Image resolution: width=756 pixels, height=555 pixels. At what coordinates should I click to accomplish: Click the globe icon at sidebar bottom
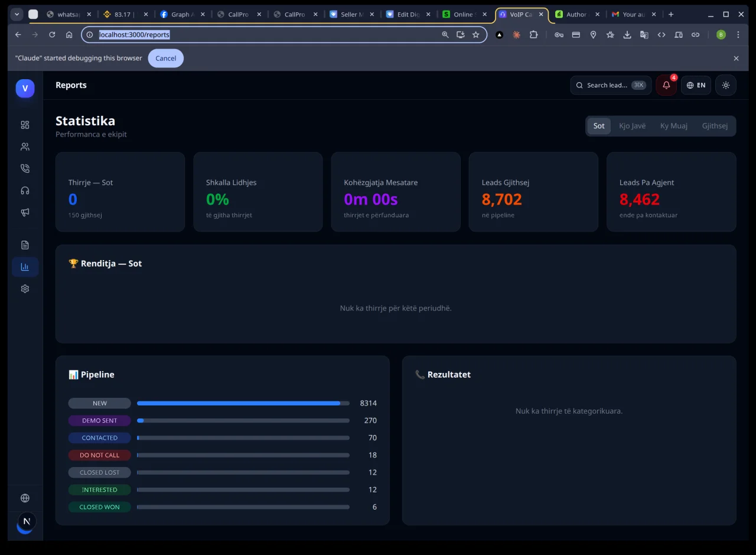25,498
